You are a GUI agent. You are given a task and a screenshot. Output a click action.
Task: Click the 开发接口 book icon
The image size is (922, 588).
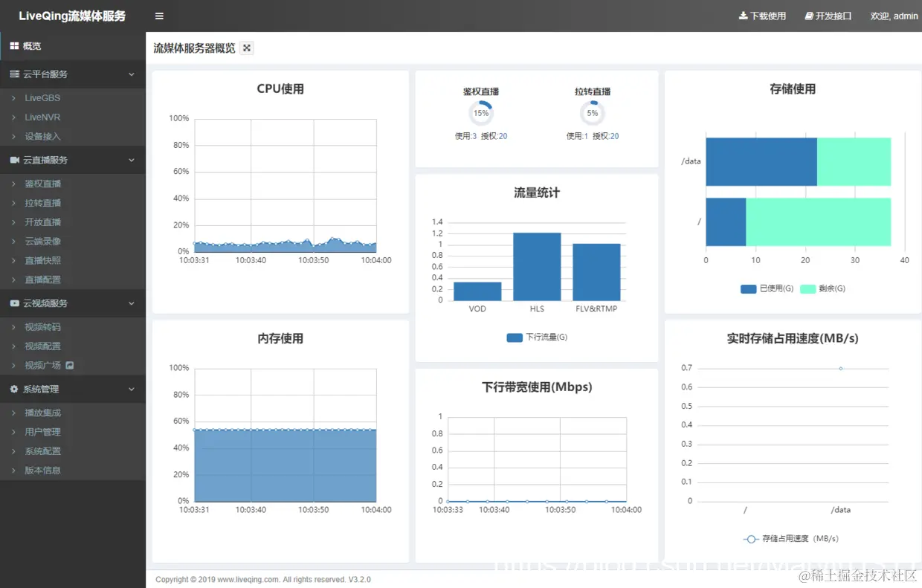click(x=809, y=16)
